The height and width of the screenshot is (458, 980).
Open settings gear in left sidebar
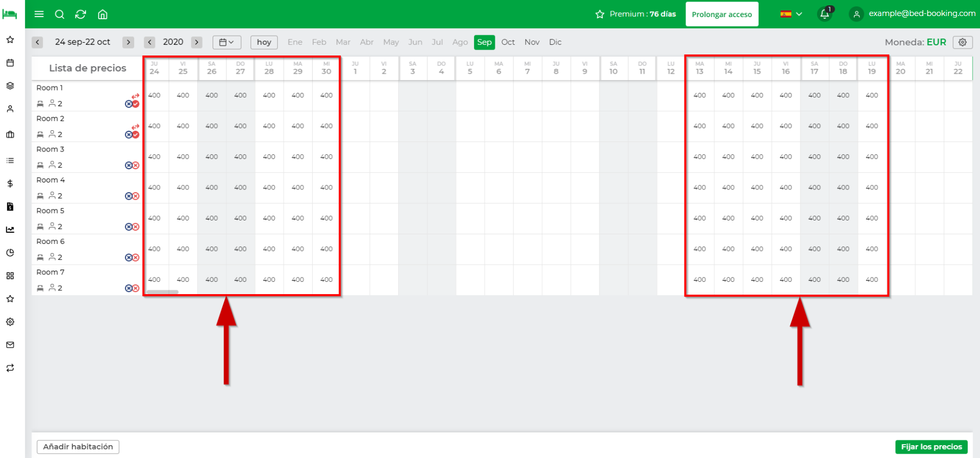(x=10, y=322)
